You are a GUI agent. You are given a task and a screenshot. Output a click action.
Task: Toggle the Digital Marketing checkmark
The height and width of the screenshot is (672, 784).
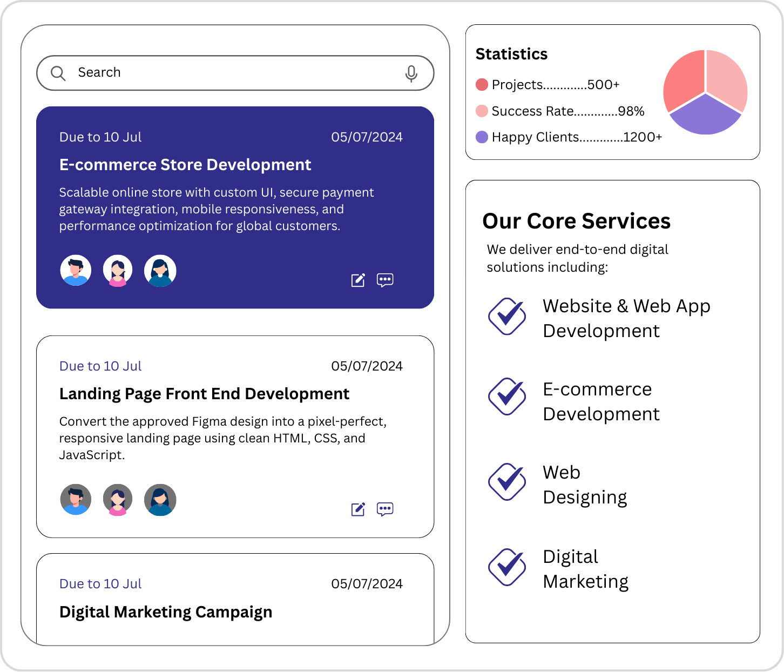point(507,567)
